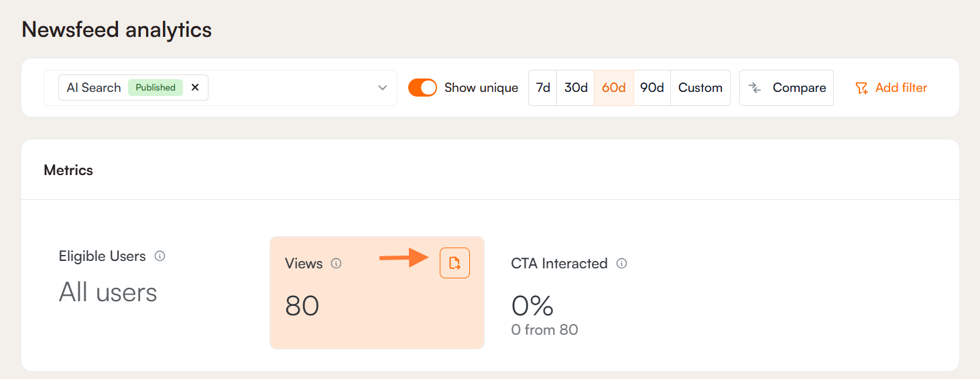The image size is (980, 379).
Task: Select the 30d time range
Action: tap(576, 88)
